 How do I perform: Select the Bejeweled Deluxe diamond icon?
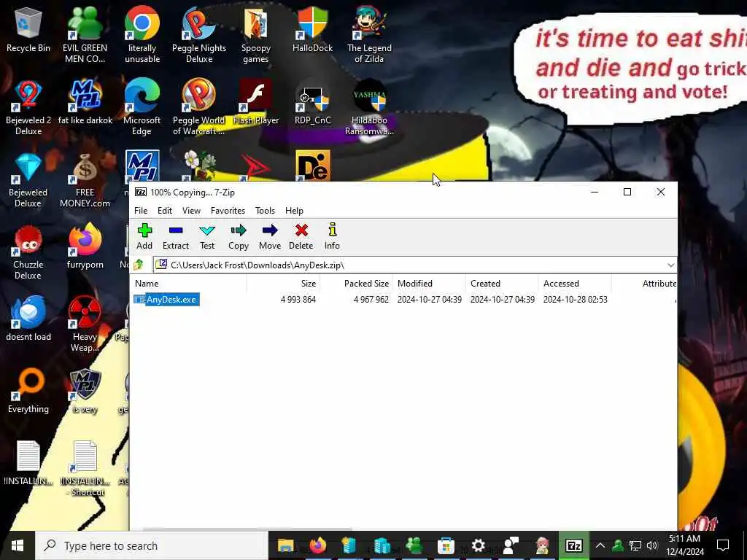[x=28, y=180]
